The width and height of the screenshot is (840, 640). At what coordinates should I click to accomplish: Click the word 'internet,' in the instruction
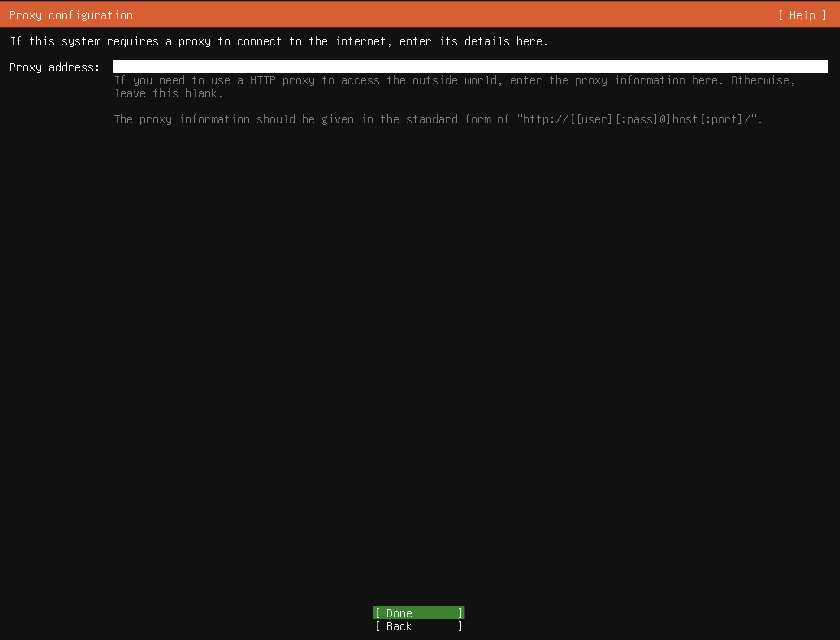363,42
